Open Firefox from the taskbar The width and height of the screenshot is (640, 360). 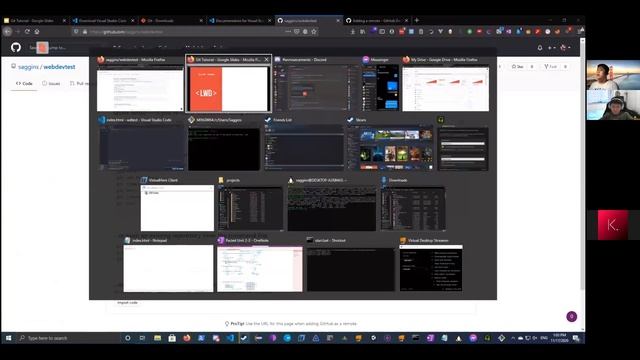[x=187, y=338]
